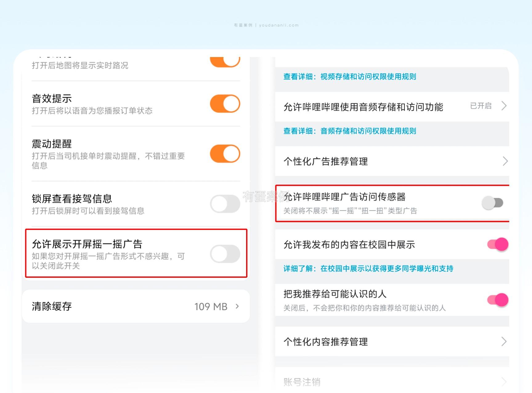Open 音频存储和访问权限使用规则 link
532x393 pixels.
pos(368,131)
